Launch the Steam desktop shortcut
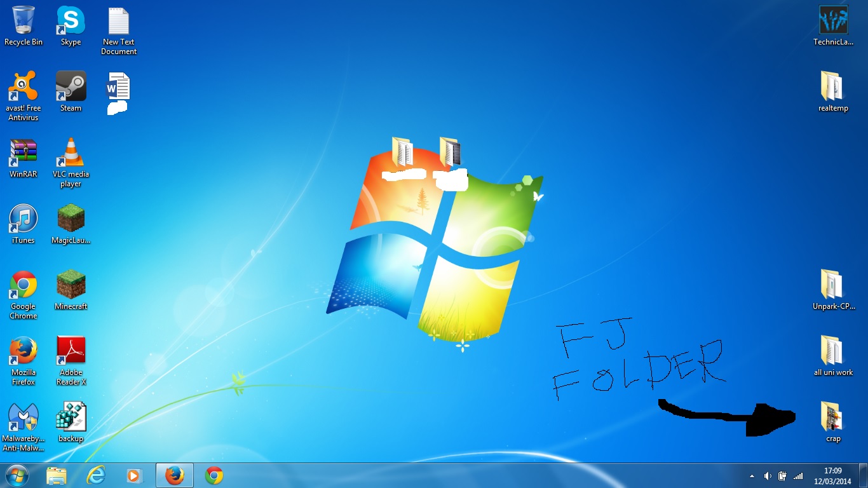Image resolution: width=868 pixels, height=488 pixels. click(x=71, y=91)
